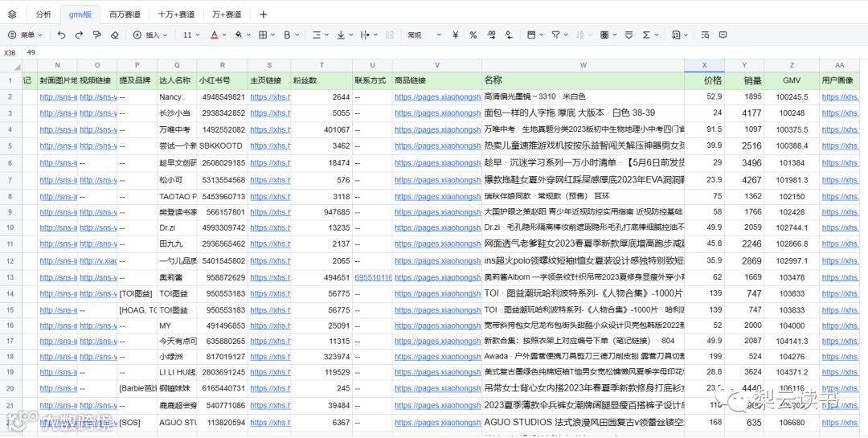Open homepage link in 万唯中考 row

pyautogui.click(x=269, y=129)
